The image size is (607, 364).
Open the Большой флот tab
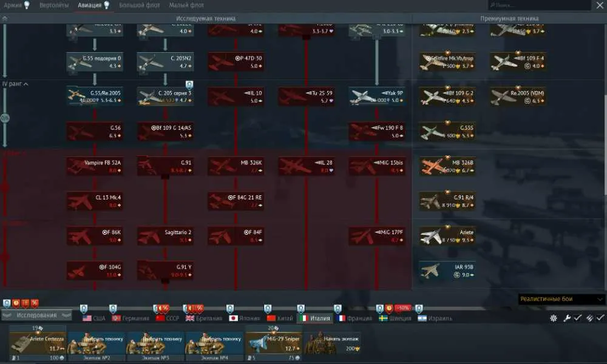click(x=140, y=5)
